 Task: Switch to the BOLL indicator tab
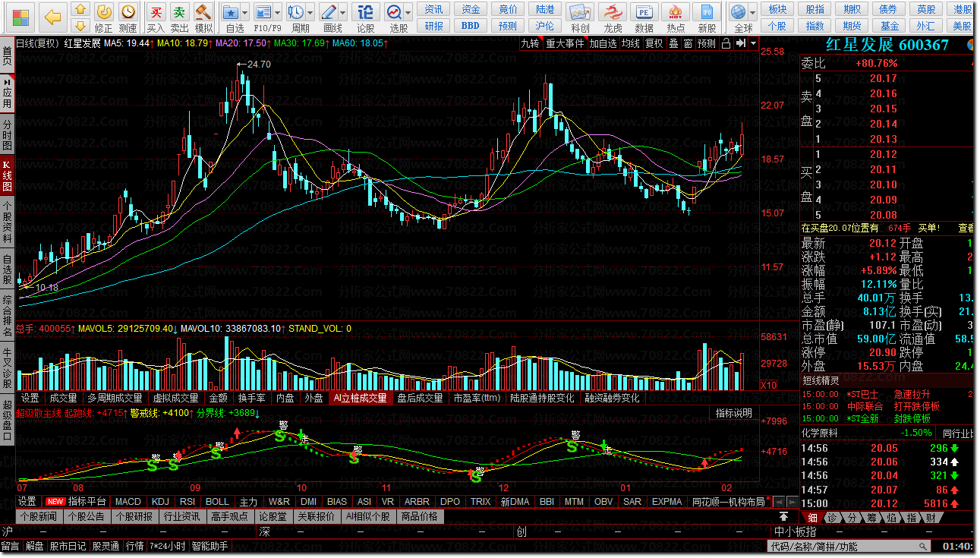(217, 501)
